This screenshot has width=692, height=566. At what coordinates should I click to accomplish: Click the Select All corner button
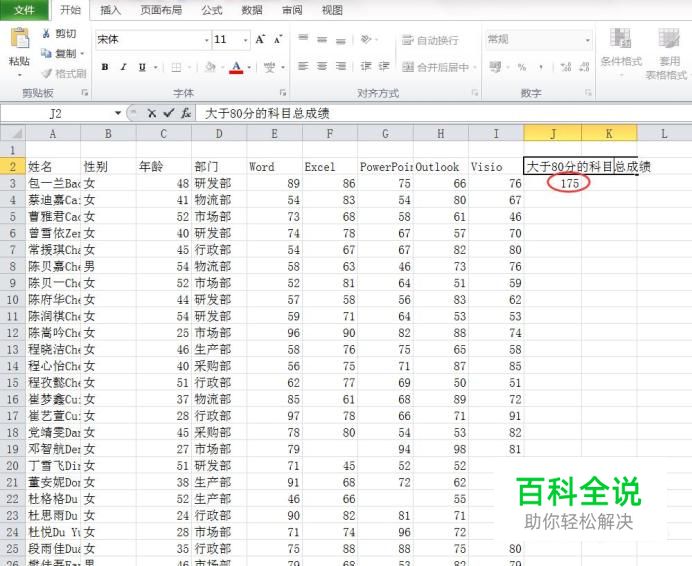[x=13, y=133]
